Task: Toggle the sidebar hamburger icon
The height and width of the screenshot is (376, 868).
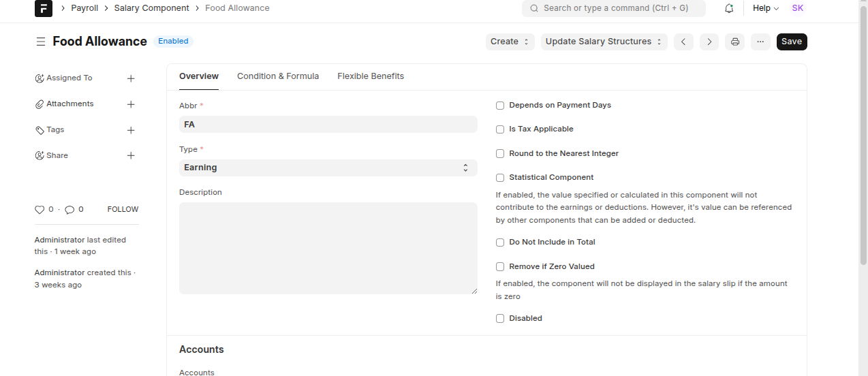Action: pyautogui.click(x=41, y=42)
